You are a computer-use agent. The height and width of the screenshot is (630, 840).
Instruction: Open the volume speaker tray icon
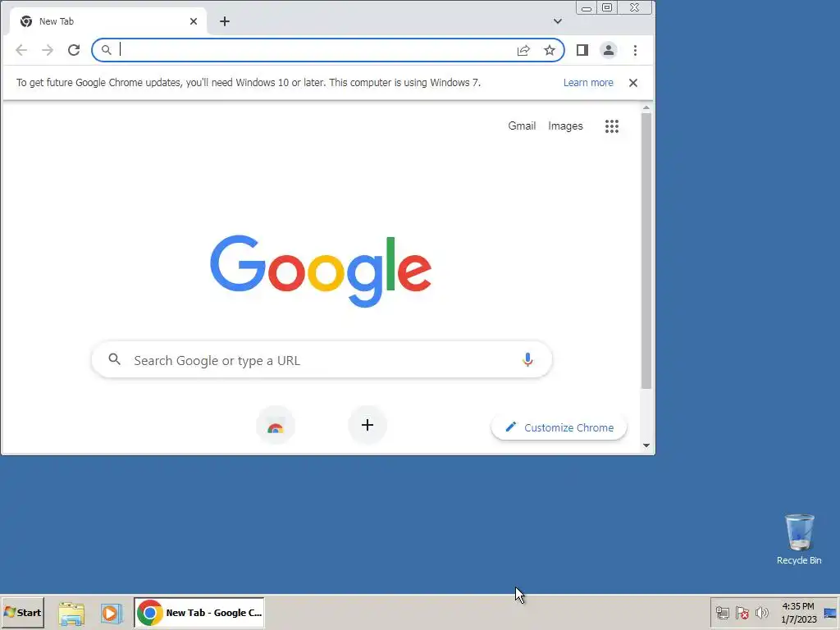coord(762,613)
